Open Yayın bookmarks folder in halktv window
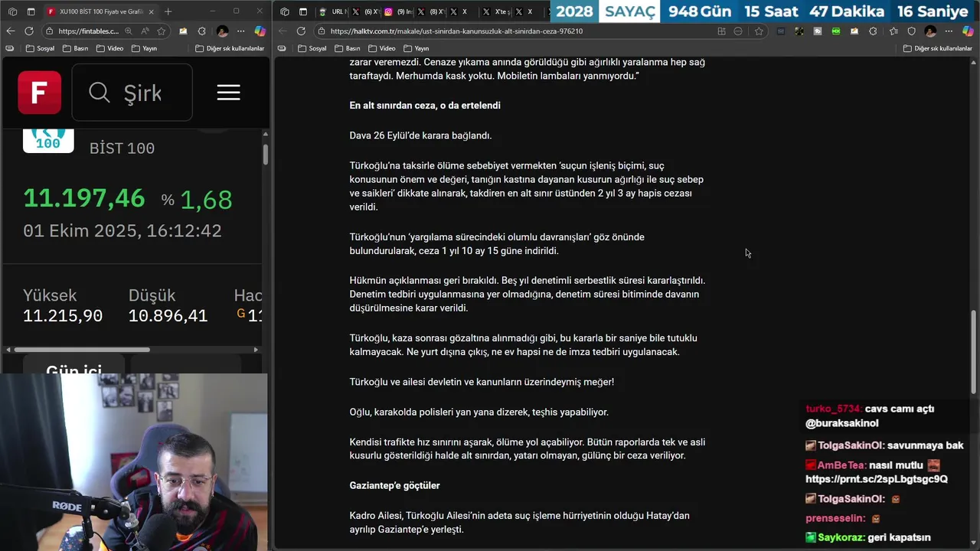This screenshot has height=551, width=980. pos(416,48)
